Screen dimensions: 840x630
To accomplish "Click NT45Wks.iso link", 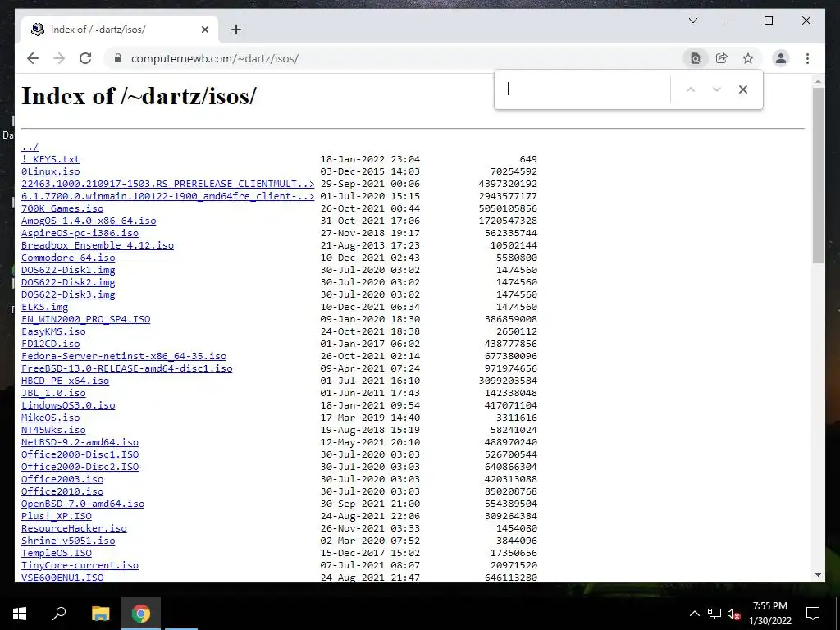I will coord(53,430).
